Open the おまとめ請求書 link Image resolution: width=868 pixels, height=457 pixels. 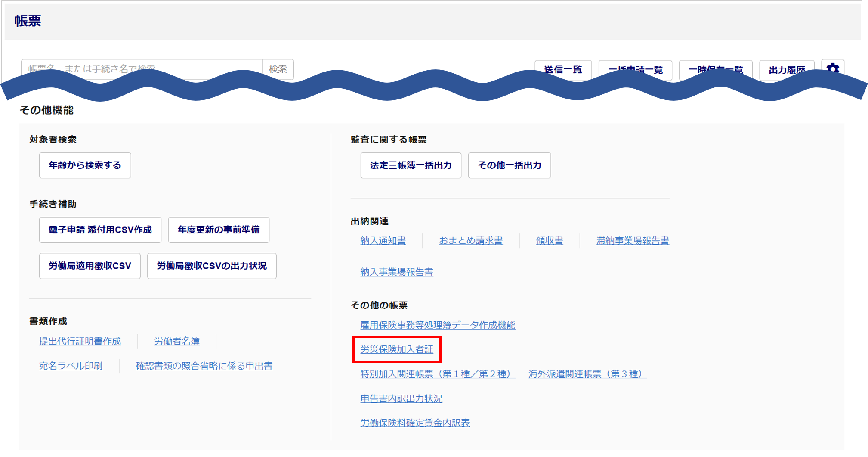[x=471, y=241]
